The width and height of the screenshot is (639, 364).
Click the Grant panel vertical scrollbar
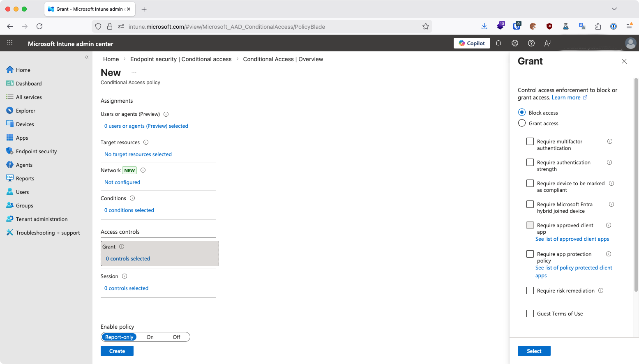[636, 185]
